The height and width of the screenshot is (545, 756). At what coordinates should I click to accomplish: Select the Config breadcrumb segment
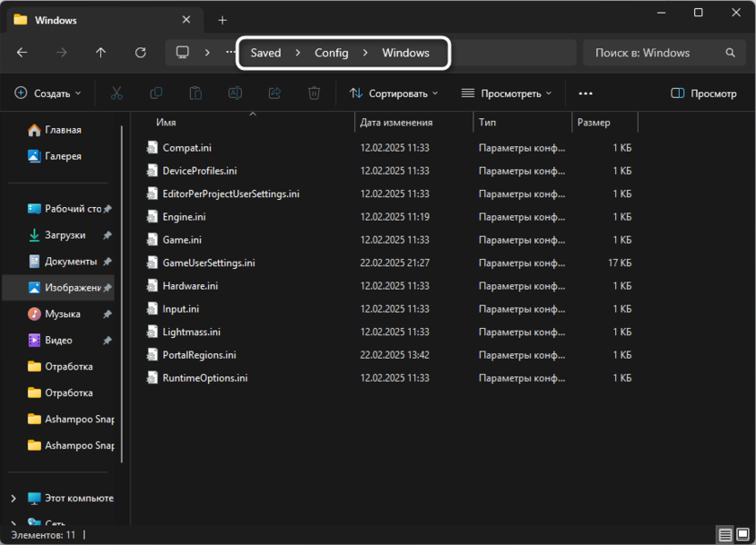[x=331, y=53]
